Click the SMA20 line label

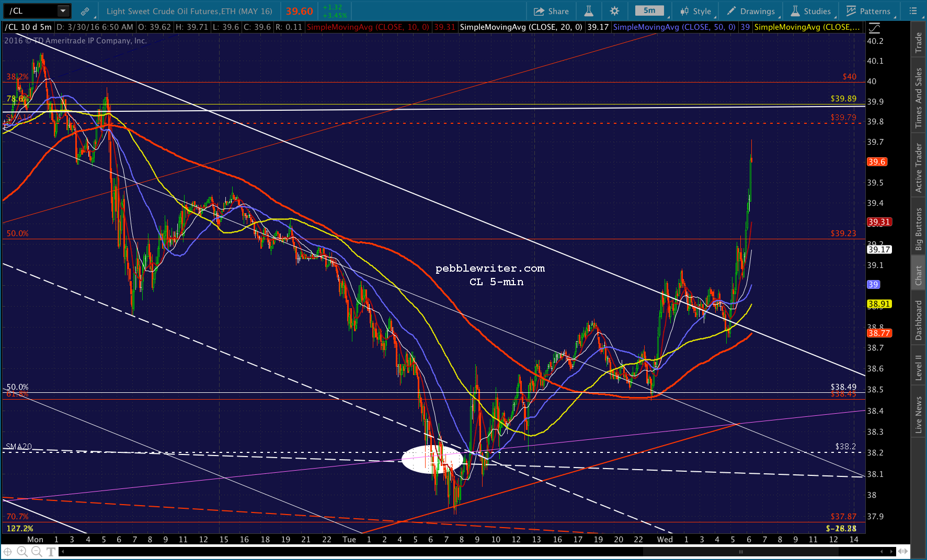[19, 447]
